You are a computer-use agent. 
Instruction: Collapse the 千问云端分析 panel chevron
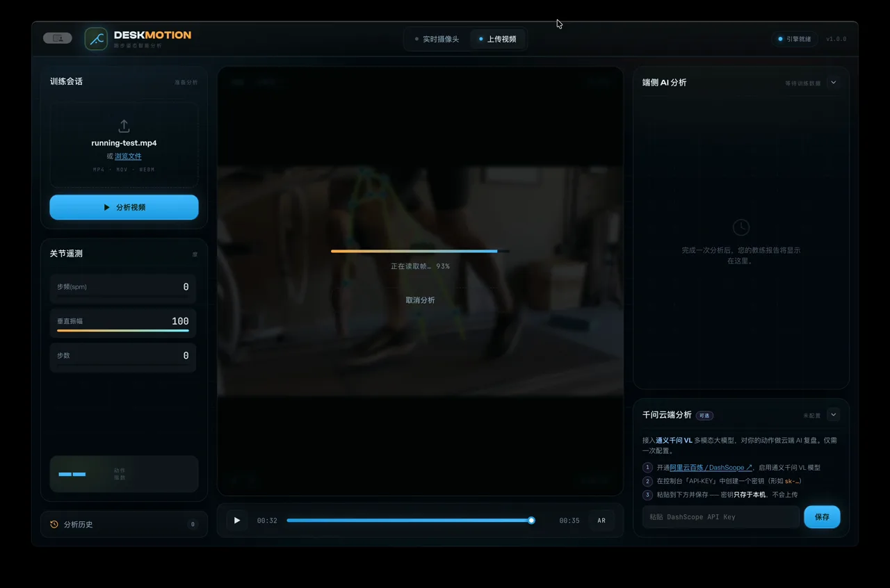(x=834, y=415)
